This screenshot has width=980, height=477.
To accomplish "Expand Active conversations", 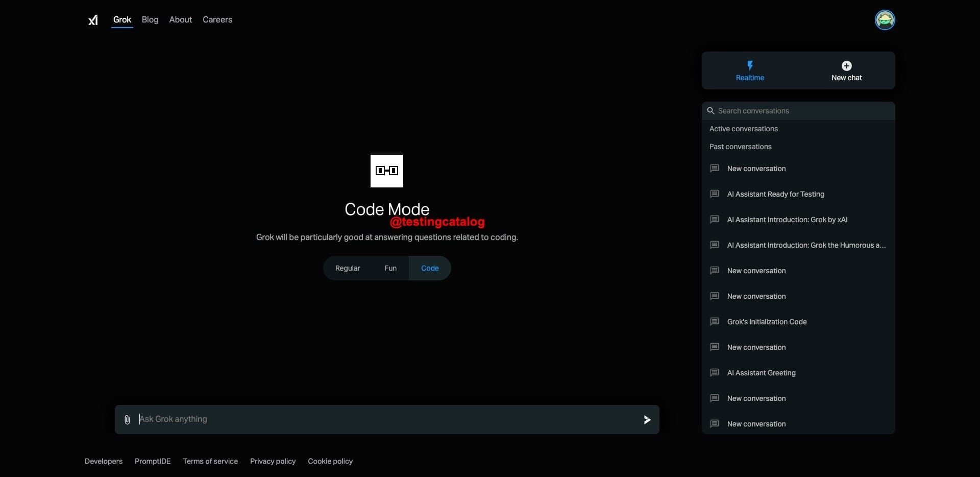I will [x=743, y=129].
